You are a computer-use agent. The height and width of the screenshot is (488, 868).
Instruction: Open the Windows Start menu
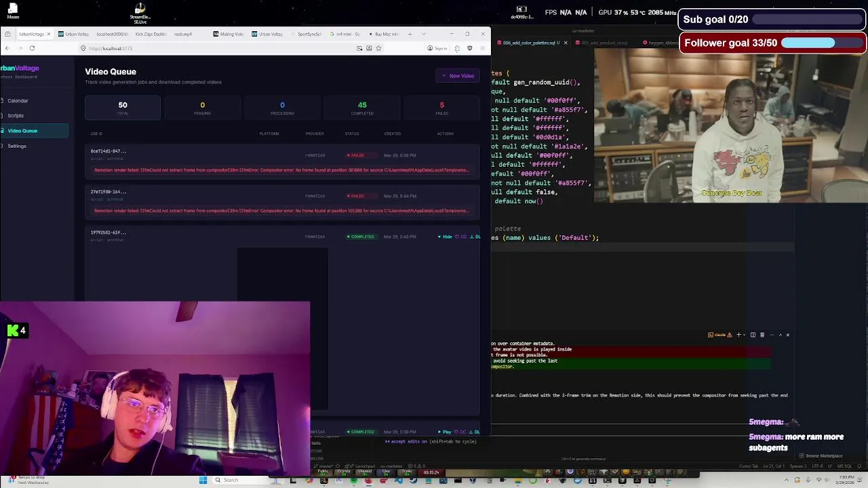(x=203, y=480)
